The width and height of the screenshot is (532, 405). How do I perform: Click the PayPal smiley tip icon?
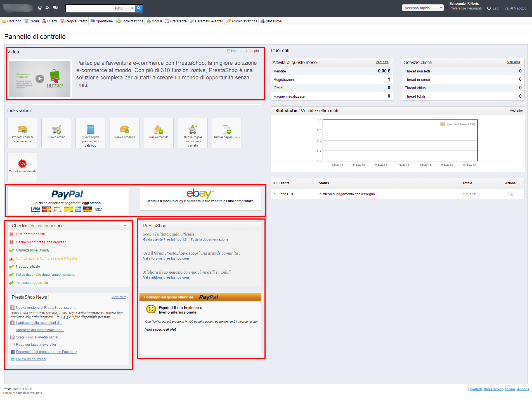(x=151, y=309)
